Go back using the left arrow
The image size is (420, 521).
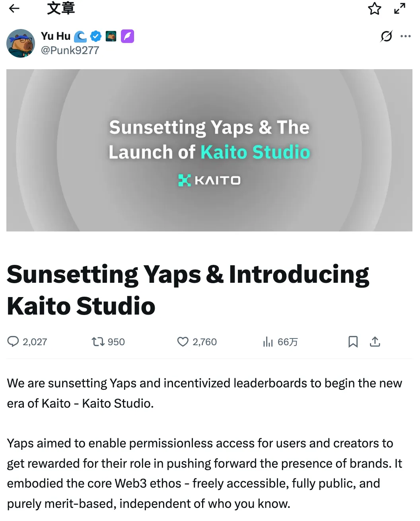click(14, 8)
